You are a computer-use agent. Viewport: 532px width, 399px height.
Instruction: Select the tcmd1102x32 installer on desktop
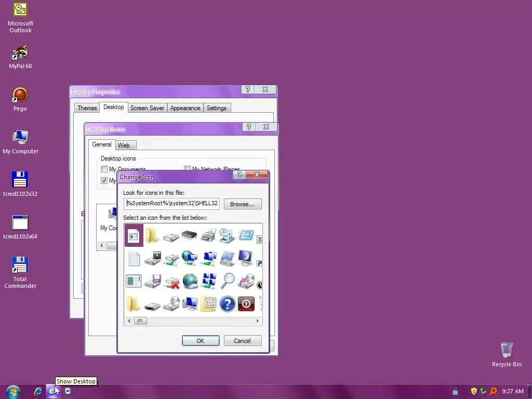click(x=20, y=184)
